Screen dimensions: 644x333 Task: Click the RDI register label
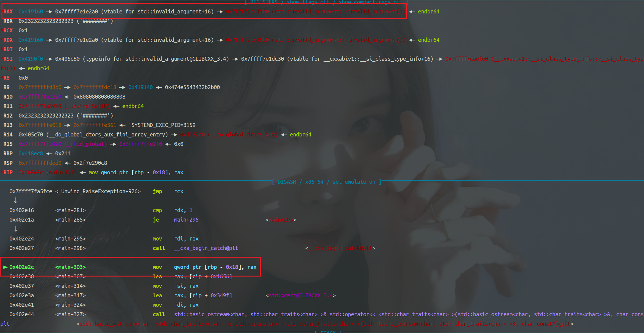click(x=8, y=49)
